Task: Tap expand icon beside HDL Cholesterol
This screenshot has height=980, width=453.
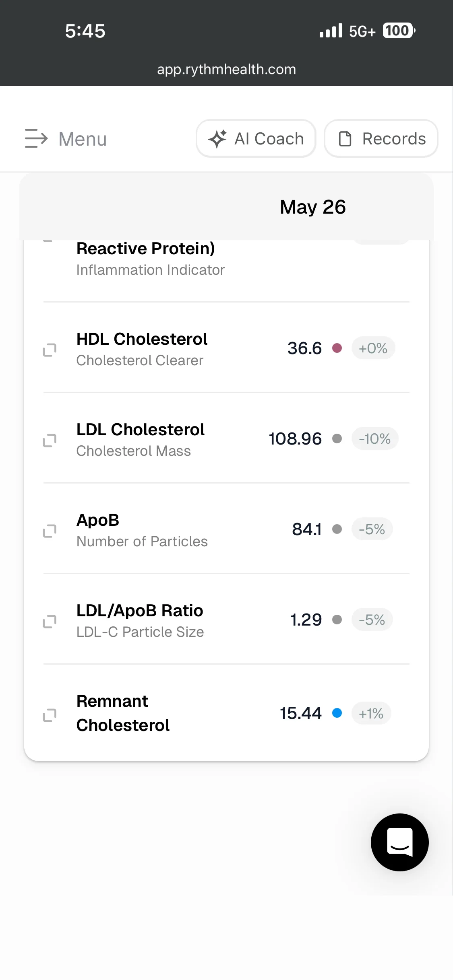Action: [x=50, y=350]
